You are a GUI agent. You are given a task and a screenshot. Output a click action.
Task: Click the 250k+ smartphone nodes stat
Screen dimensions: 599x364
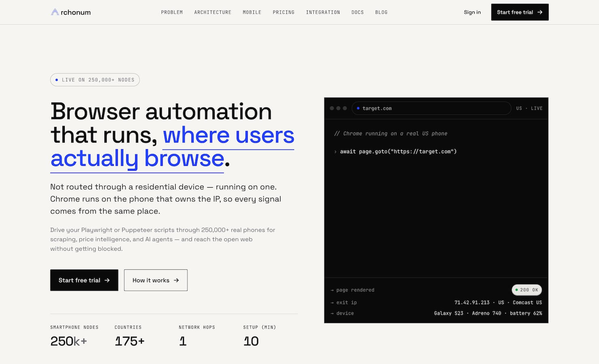coord(69,341)
